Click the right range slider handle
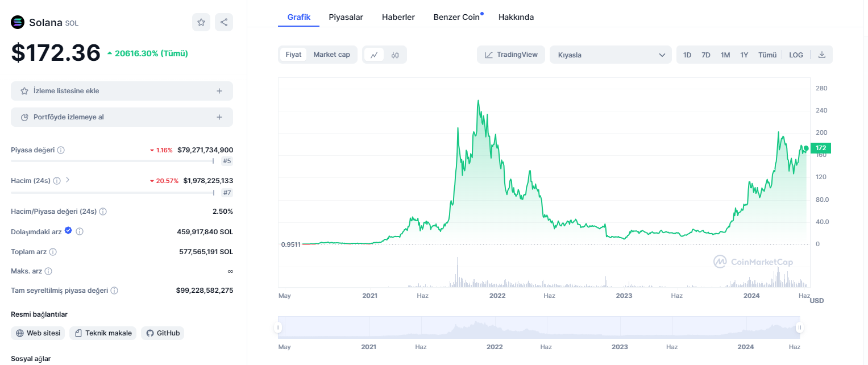Viewport: 868px width, 365px height. tap(800, 327)
